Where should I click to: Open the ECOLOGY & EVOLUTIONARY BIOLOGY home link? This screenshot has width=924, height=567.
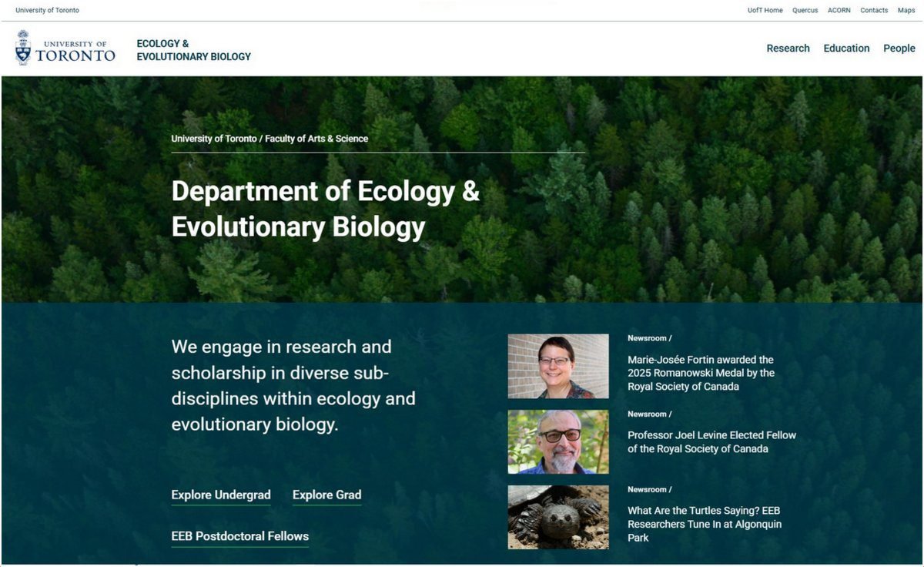click(193, 50)
